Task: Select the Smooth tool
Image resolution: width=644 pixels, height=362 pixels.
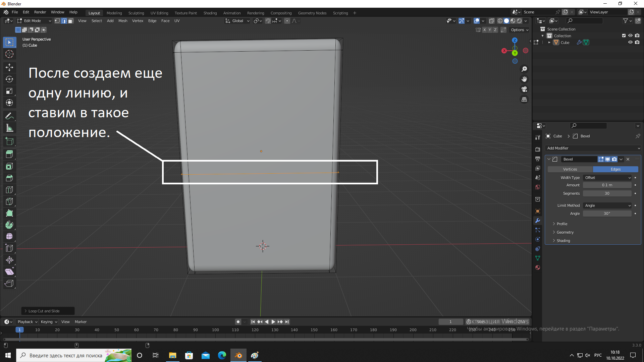Action: (x=9, y=237)
